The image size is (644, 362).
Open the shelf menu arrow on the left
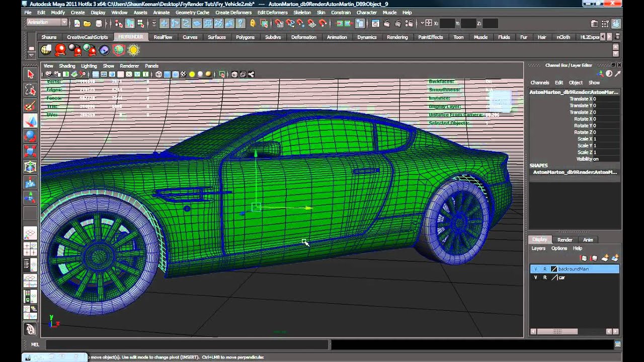coord(31,54)
